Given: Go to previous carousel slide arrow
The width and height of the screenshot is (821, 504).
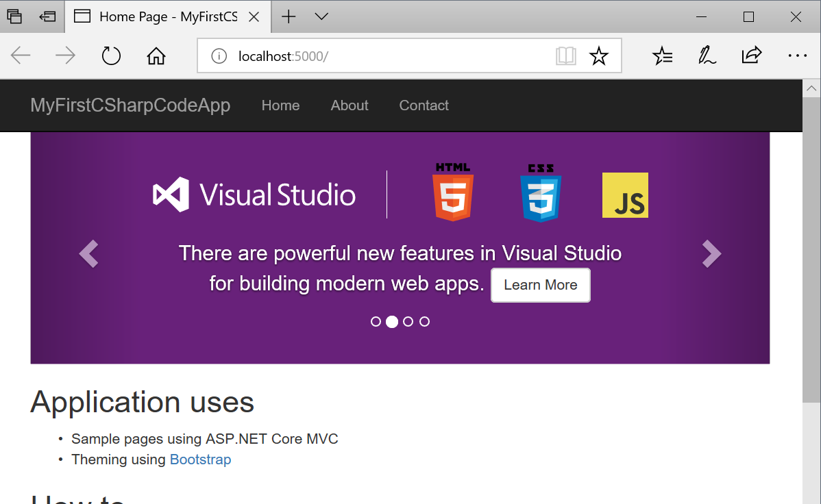Looking at the screenshot, I should point(88,254).
